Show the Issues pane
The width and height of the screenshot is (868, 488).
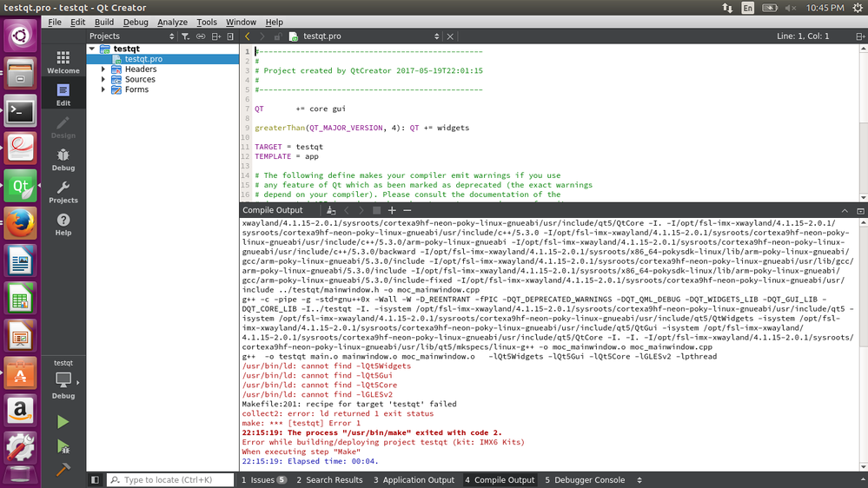pos(264,480)
